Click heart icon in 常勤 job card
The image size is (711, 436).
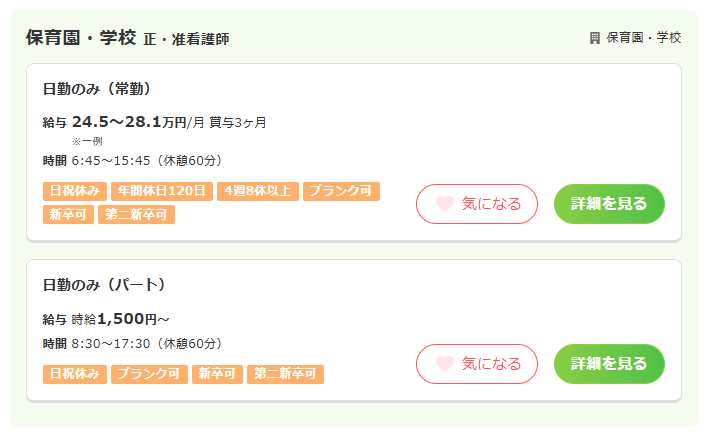(445, 204)
